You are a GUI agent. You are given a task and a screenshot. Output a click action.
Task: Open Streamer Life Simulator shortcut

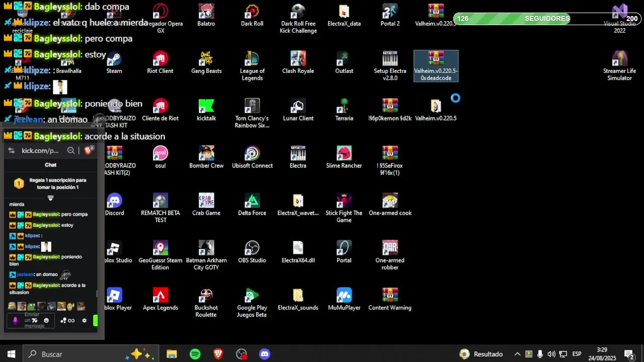(x=619, y=66)
